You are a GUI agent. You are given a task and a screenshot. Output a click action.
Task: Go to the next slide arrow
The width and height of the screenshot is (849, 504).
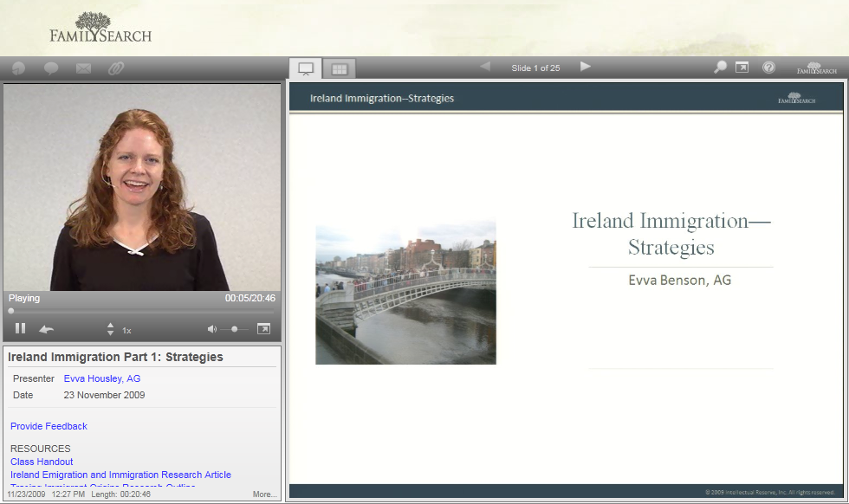586,67
